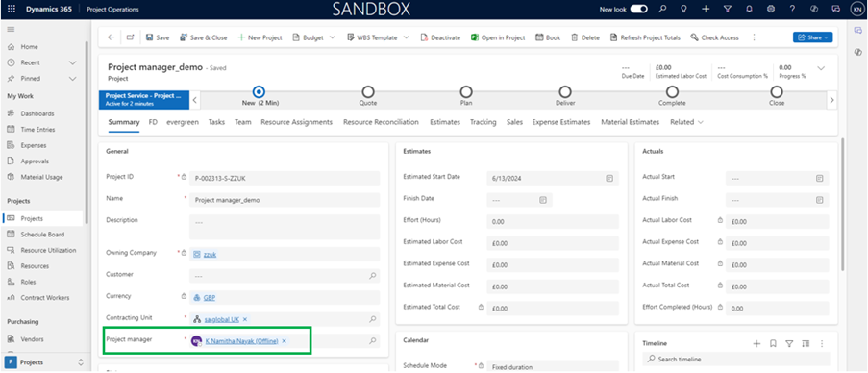
Task: Open the zzuk owning company link
Action: click(x=210, y=255)
